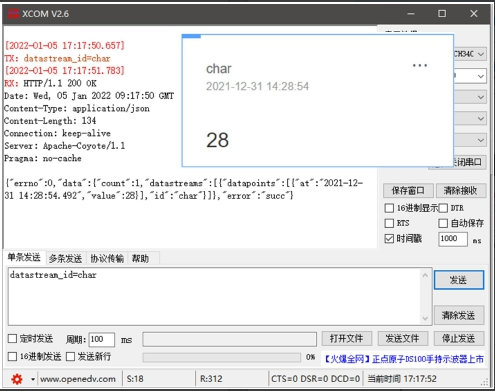Click the 清除接收 button
Image resolution: width=495 pixels, height=391 pixels.
tap(460, 191)
